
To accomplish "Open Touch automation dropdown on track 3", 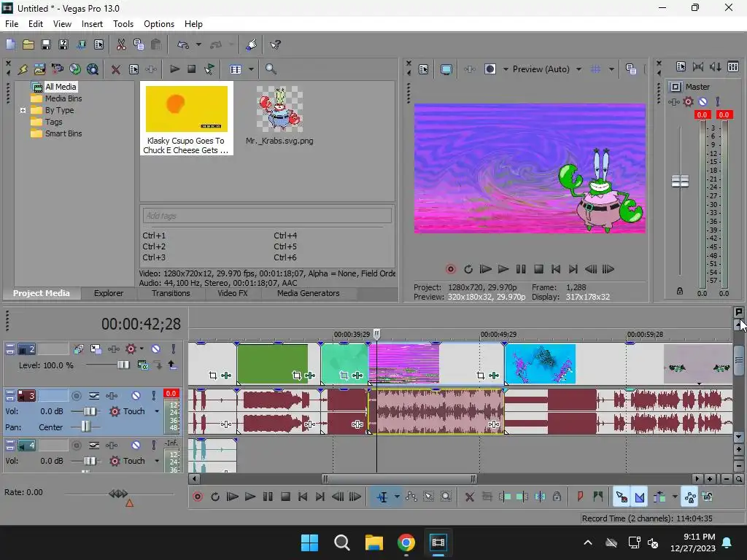I will pos(157,411).
